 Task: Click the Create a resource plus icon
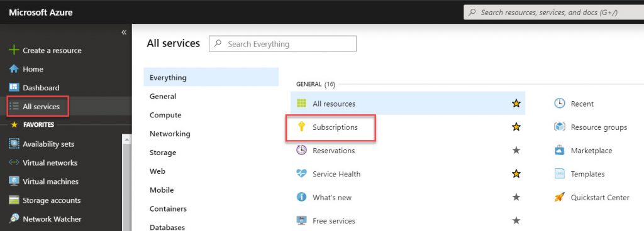click(x=14, y=50)
